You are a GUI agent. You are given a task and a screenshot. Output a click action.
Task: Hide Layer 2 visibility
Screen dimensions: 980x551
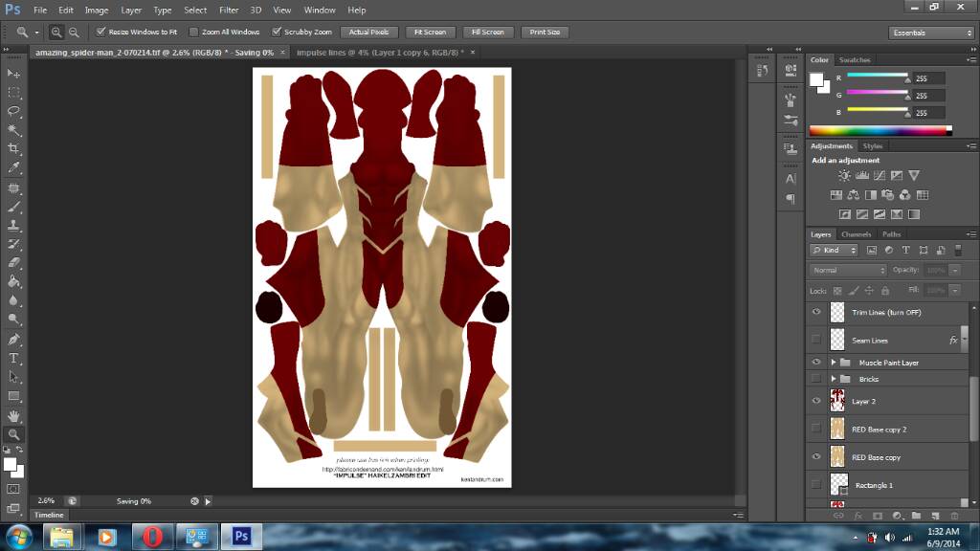click(816, 401)
